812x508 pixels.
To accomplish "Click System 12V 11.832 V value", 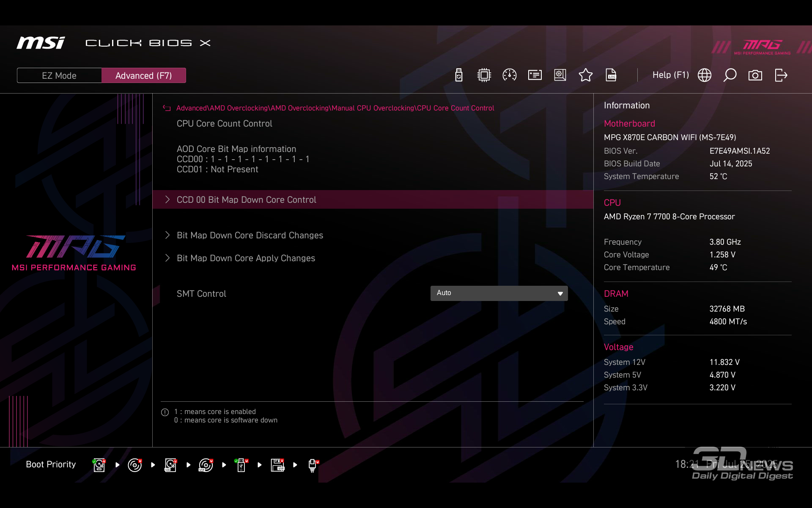I will (724, 362).
